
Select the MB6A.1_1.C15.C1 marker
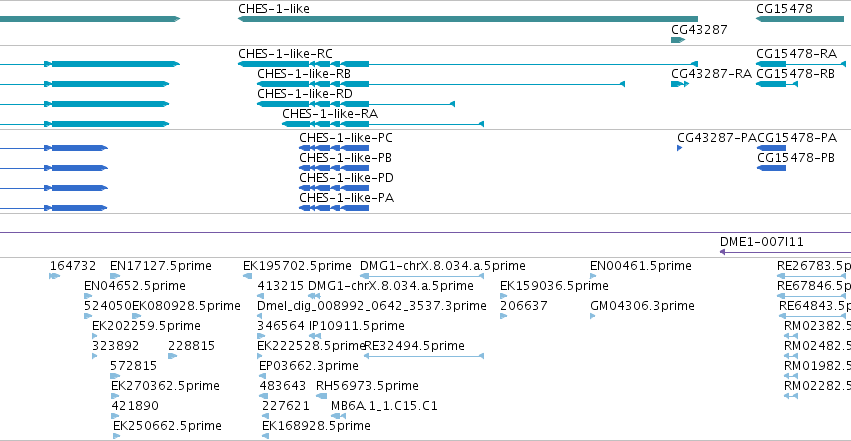click(x=339, y=416)
